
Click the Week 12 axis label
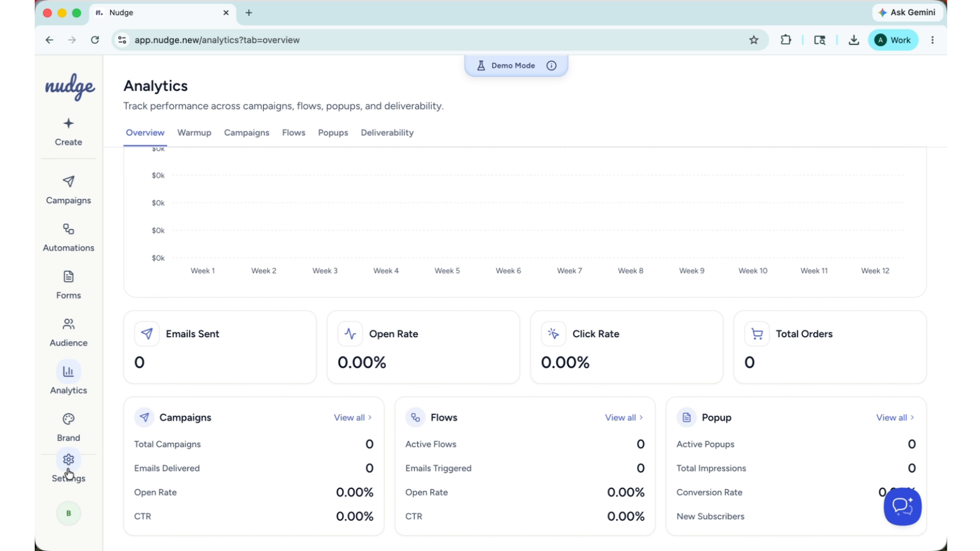coord(875,271)
